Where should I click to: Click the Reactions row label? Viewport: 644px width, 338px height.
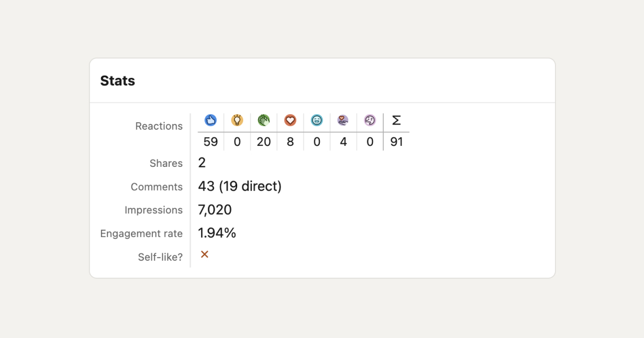159,126
